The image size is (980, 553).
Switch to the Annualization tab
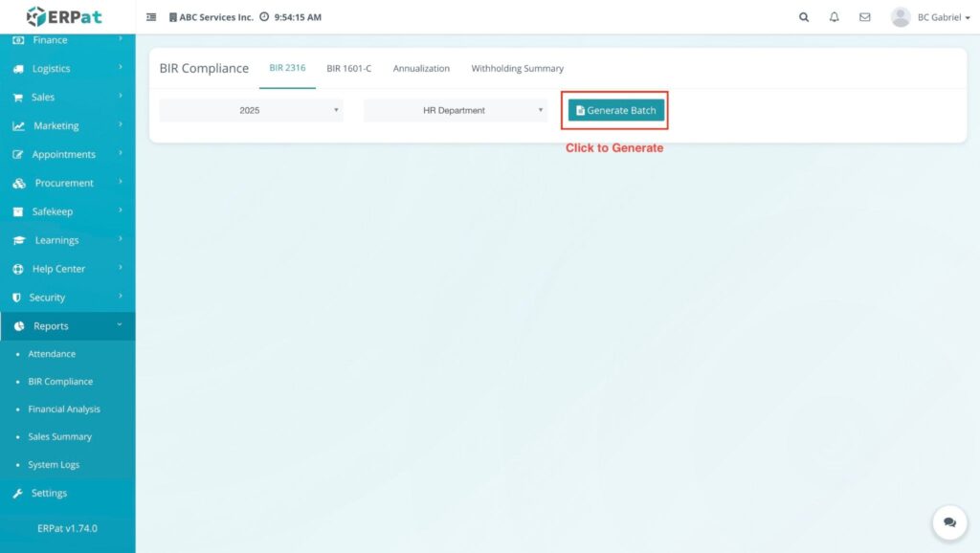click(421, 69)
